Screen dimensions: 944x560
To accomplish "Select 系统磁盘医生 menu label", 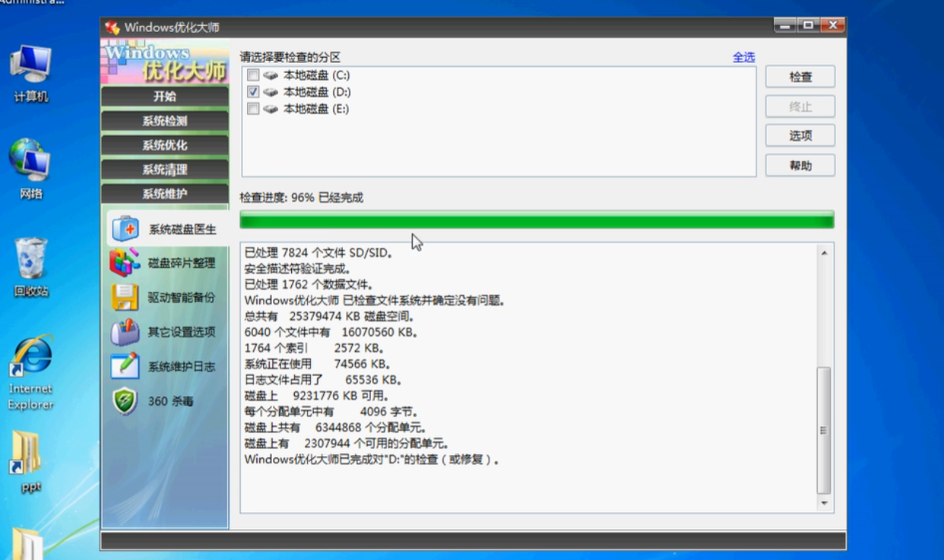I will pyautogui.click(x=182, y=229).
